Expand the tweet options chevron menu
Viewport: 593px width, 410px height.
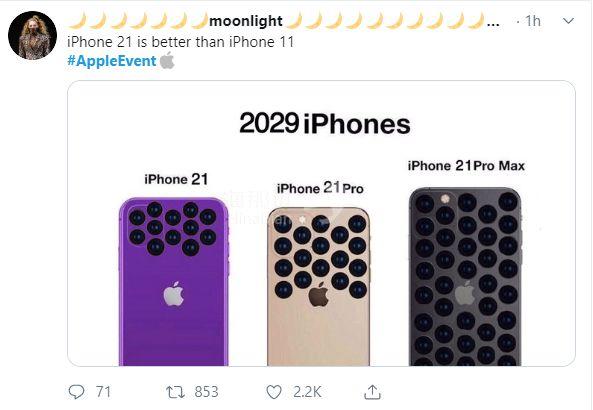[x=568, y=21]
